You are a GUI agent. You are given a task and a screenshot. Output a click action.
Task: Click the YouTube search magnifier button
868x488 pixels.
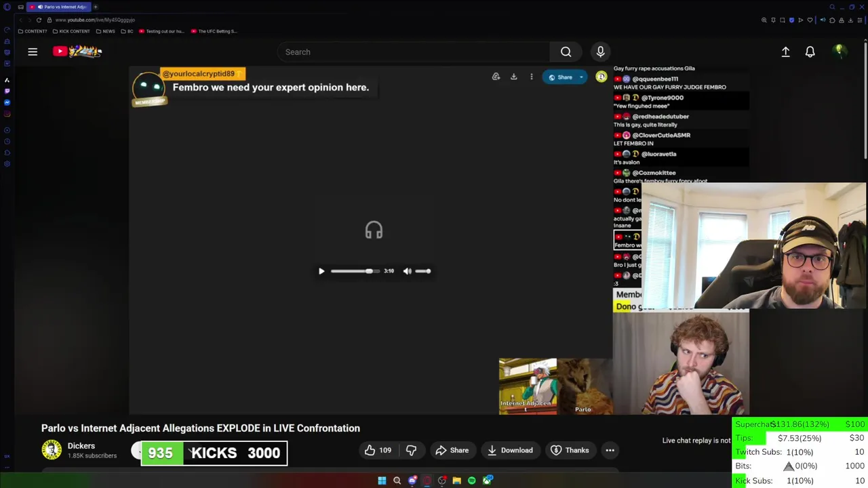tap(566, 52)
